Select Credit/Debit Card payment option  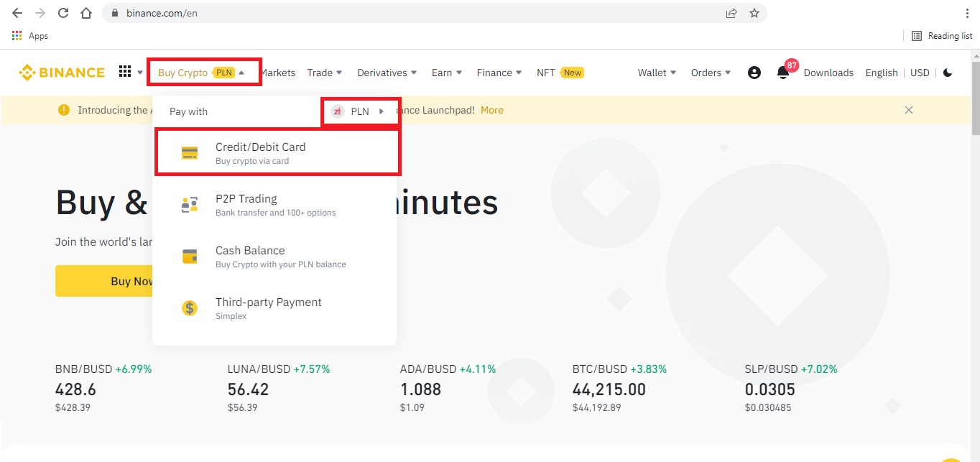pyautogui.click(x=277, y=152)
